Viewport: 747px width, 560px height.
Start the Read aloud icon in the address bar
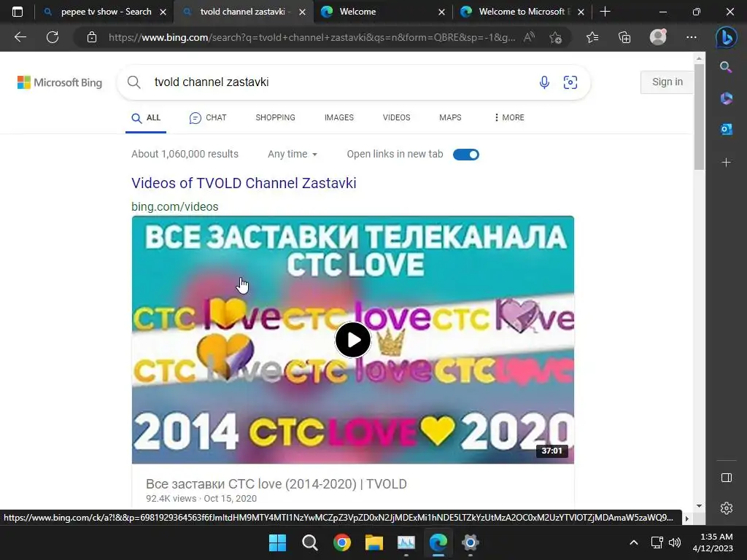click(x=529, y=37)
